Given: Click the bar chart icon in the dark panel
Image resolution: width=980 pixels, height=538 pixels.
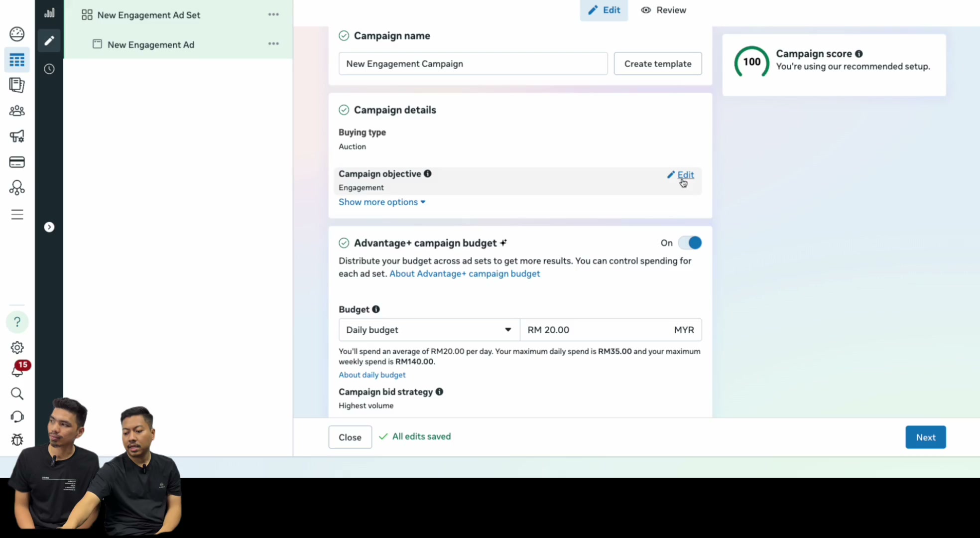Looking at the screenshot, I should pyautogui.click(x=49, y=13).
